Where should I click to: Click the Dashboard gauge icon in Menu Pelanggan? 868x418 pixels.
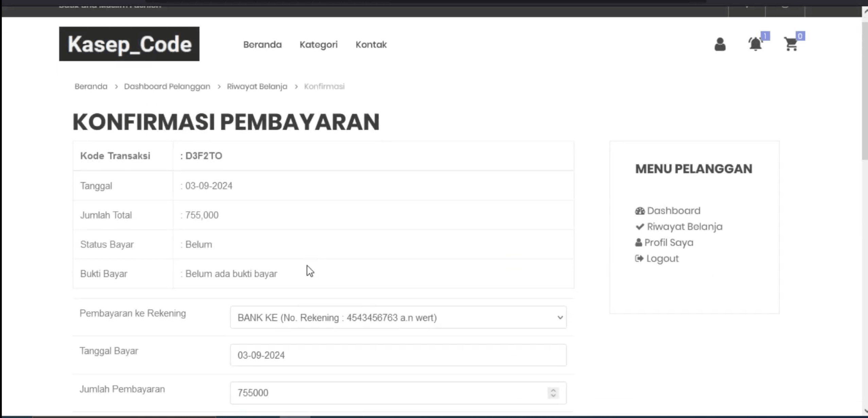click(640, 211)
